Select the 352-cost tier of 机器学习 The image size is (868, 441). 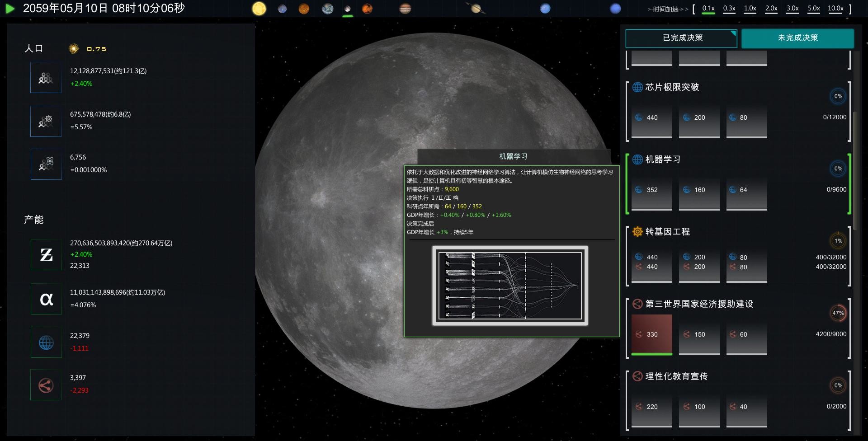pos(651,194)
